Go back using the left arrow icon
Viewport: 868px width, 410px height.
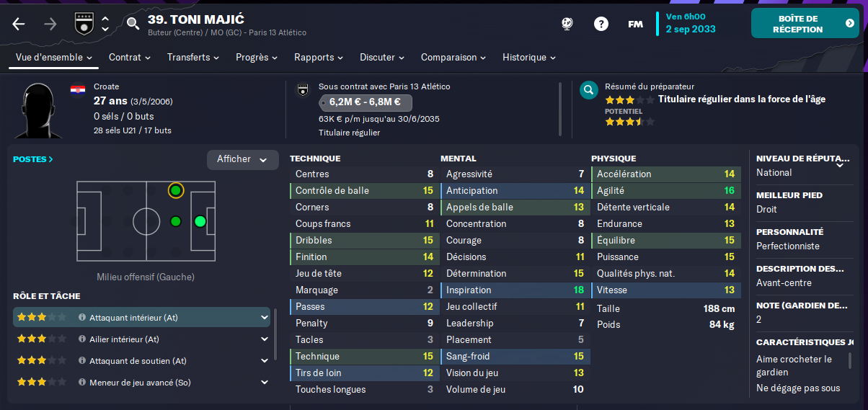19,24
